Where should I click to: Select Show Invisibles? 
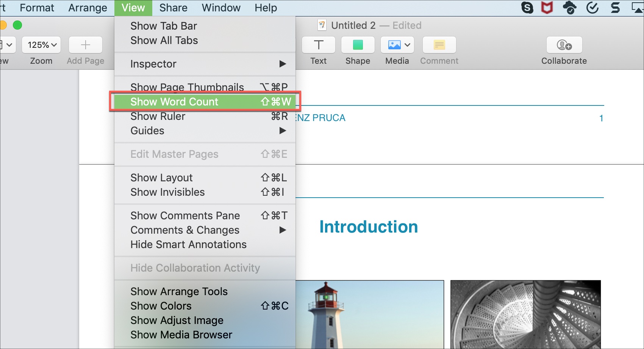click(x=205, y=192)
